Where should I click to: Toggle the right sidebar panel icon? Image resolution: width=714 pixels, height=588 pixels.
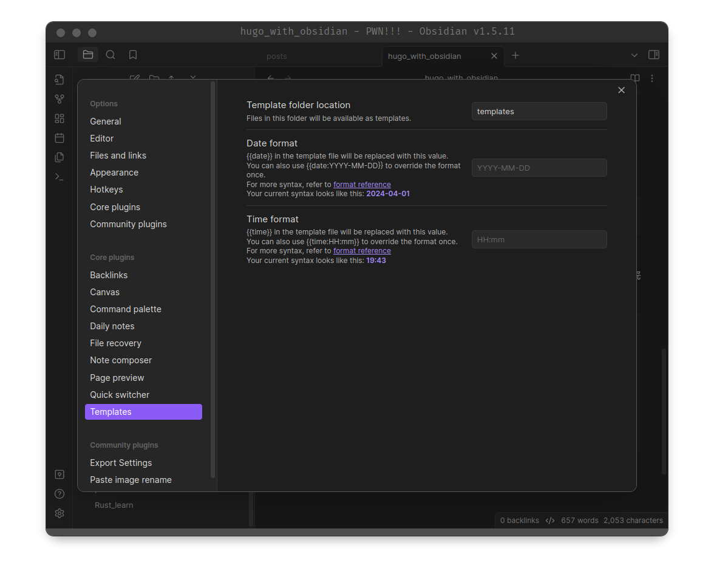[x=654, y=55]
